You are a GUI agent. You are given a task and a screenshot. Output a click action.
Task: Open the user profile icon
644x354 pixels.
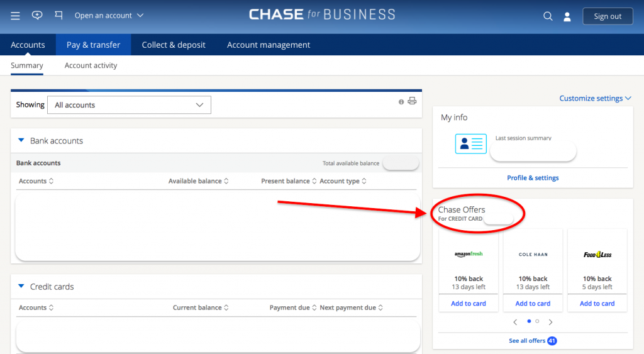[x=567, y=16]
